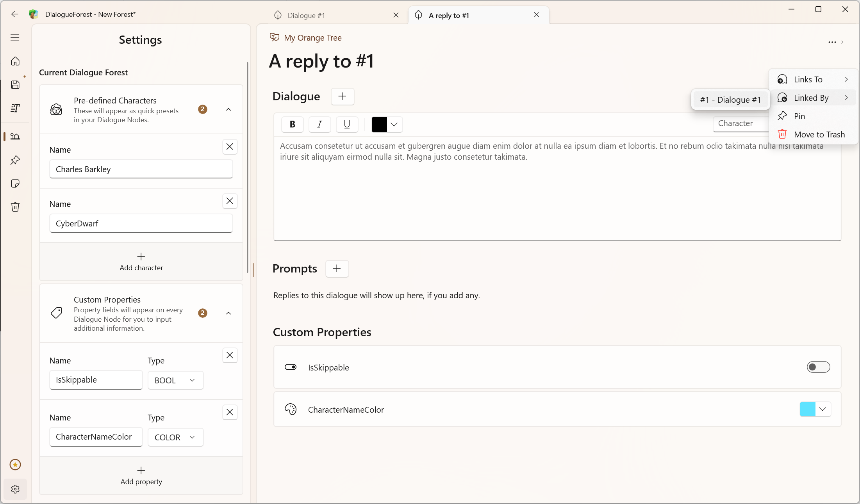Toggle Italic text formatting

pos(319,124)
